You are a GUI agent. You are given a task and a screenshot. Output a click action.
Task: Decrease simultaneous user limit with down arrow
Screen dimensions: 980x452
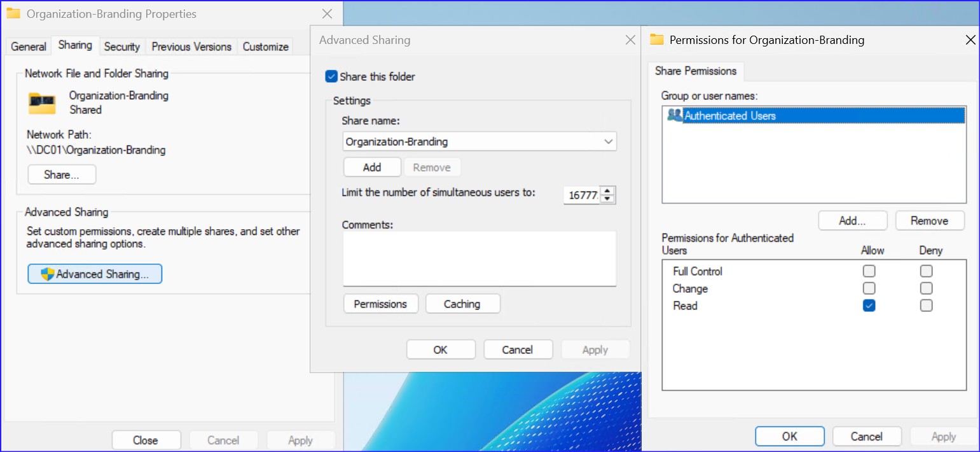point(607,198)
